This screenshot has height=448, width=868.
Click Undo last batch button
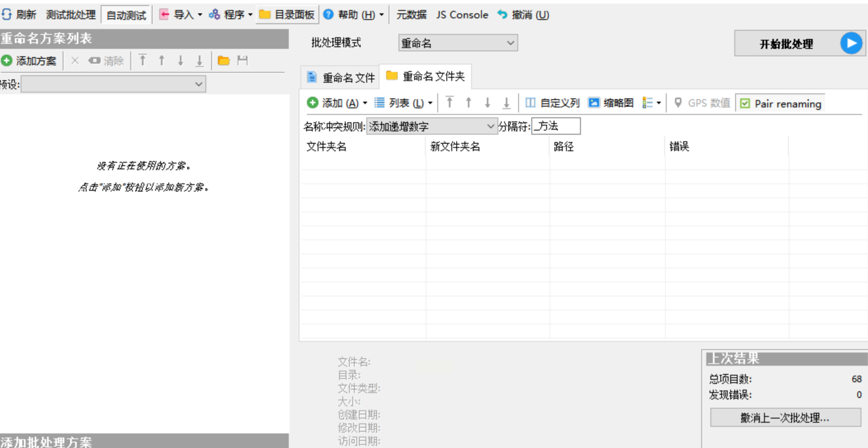pos(785,418)
